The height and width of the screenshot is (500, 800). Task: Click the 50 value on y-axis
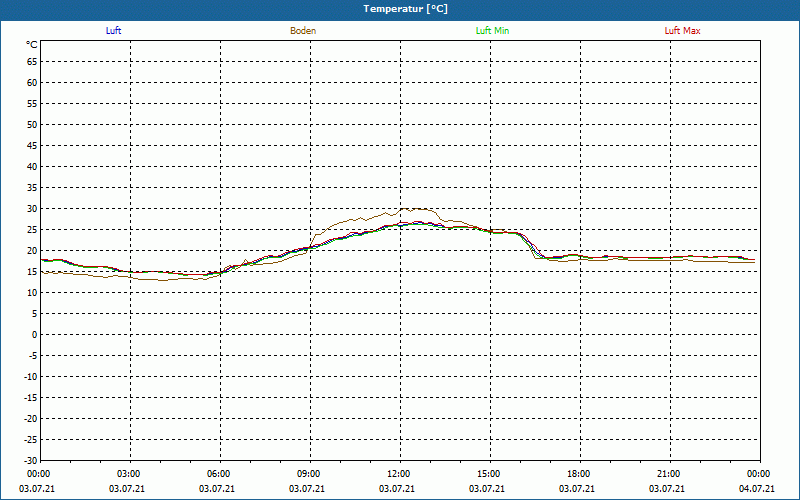tap(32, 124)
